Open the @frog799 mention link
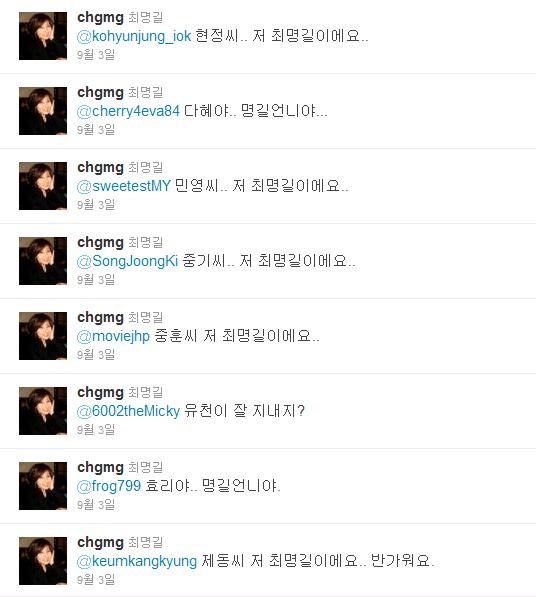 pyautogui.click(x=108, y=486)
